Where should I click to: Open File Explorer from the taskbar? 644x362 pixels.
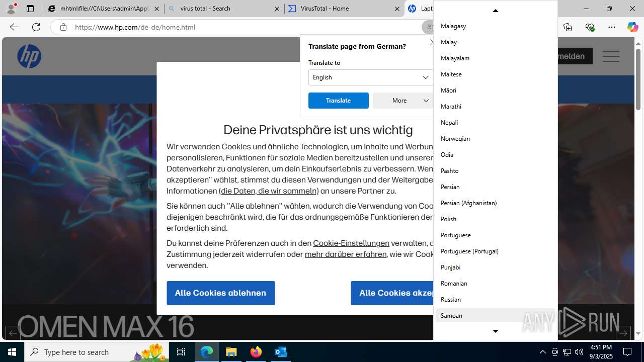click(231, 352)
